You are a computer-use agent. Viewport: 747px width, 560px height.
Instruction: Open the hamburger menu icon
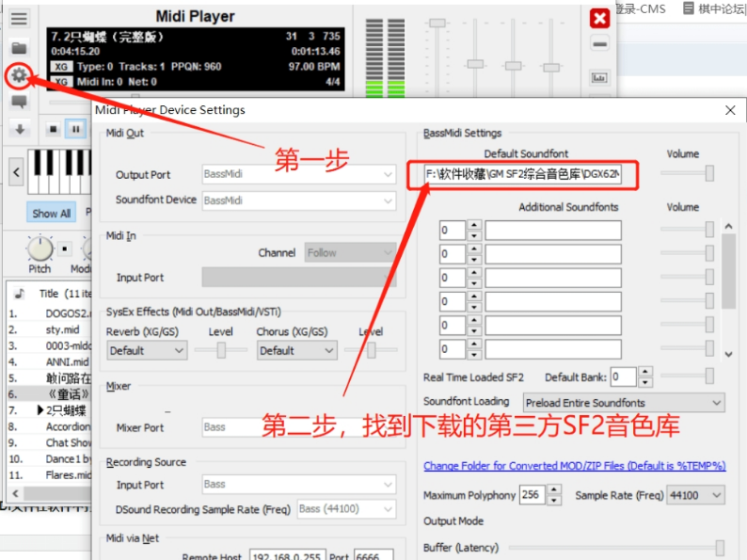(19, 18)
